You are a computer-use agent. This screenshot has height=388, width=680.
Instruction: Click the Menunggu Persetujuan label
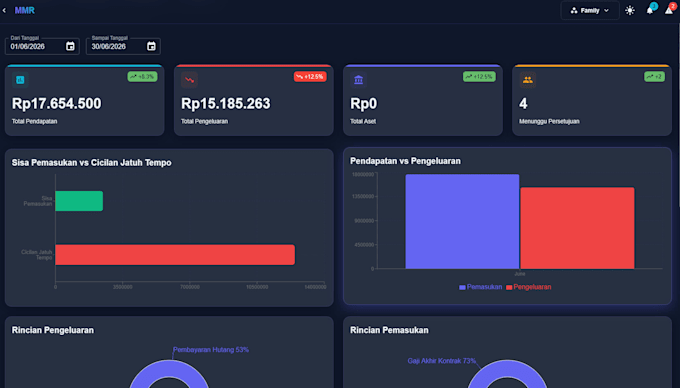[549, 121]
